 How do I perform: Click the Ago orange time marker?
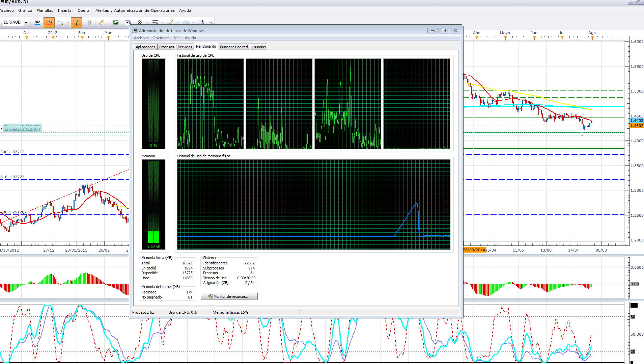pos(592,38)
